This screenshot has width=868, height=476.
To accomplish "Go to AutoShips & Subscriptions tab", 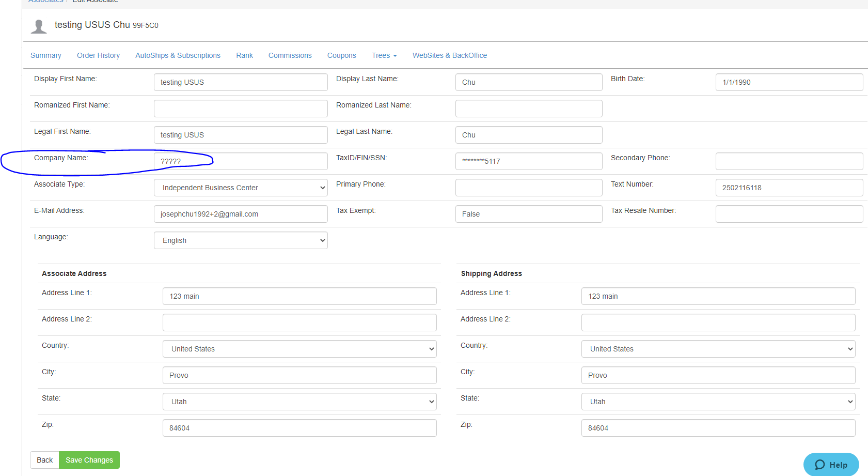I will tap(178, 55).
